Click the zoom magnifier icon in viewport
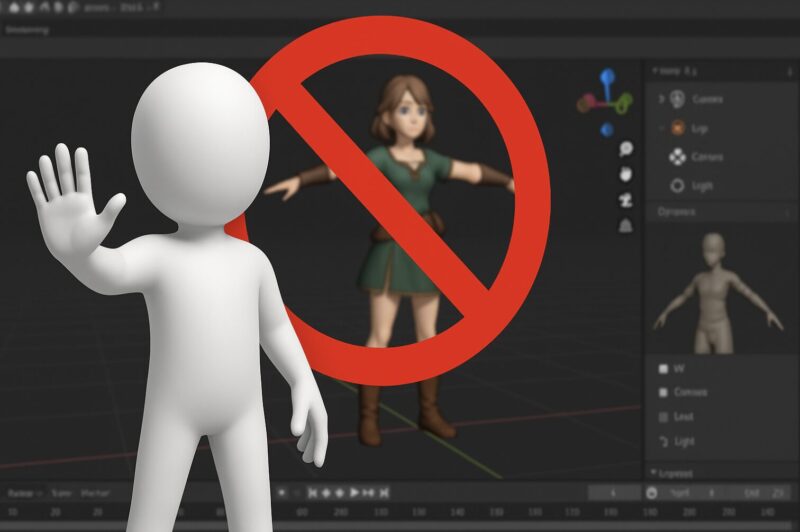Screen dimensions: 800x532 626,149
